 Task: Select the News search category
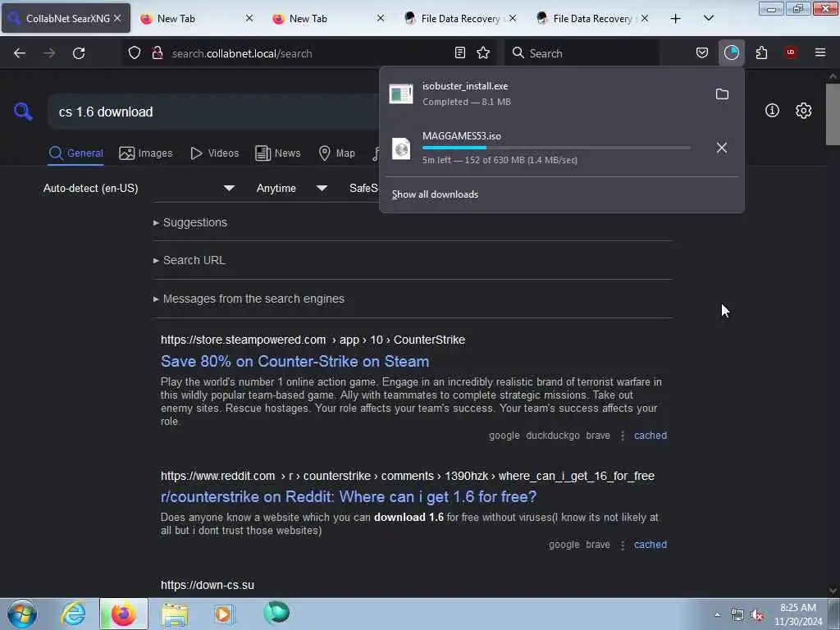pyautogui.click(x=278, y=153)
